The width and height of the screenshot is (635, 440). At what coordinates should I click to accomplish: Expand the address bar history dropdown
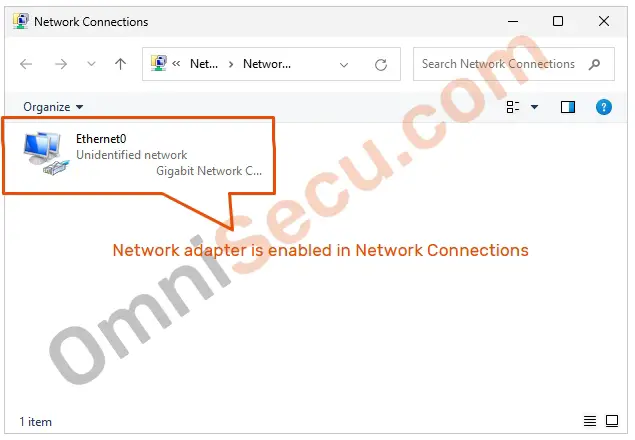(x=344, y=65)
